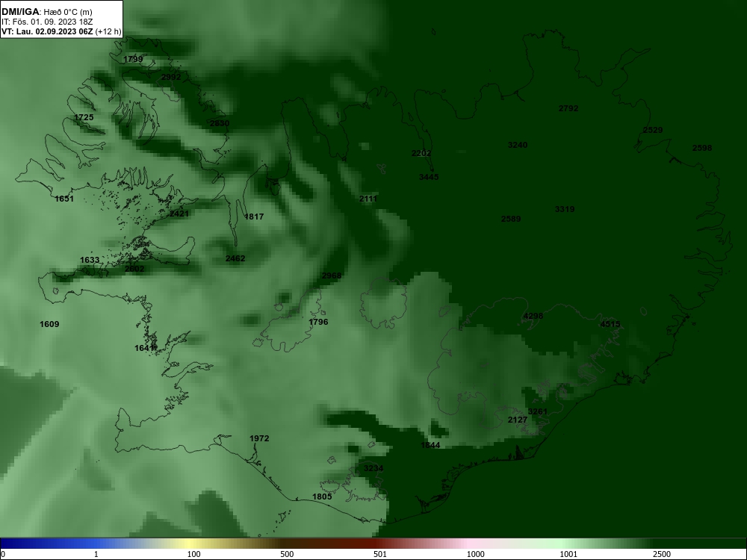This screenshot has height=560, width=747.
Task: Click the 3240 height value label
Action: tap(518, 146)
